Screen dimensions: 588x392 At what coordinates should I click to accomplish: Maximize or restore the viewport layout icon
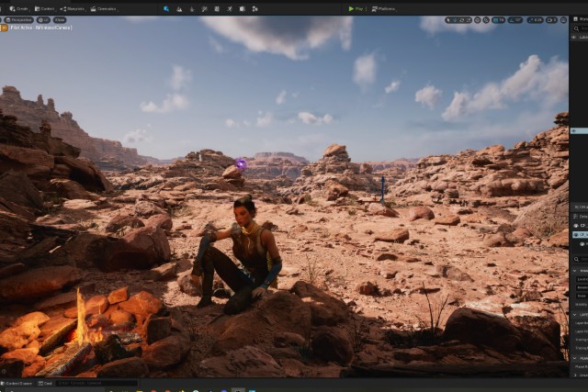(561, 18)
